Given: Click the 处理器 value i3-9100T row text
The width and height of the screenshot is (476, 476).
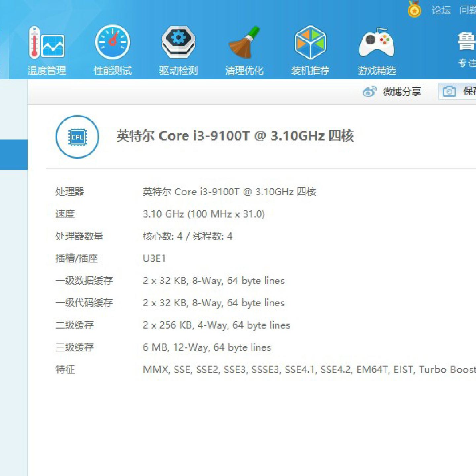Looking at the screenshot, I should click(x=229, y=192).
